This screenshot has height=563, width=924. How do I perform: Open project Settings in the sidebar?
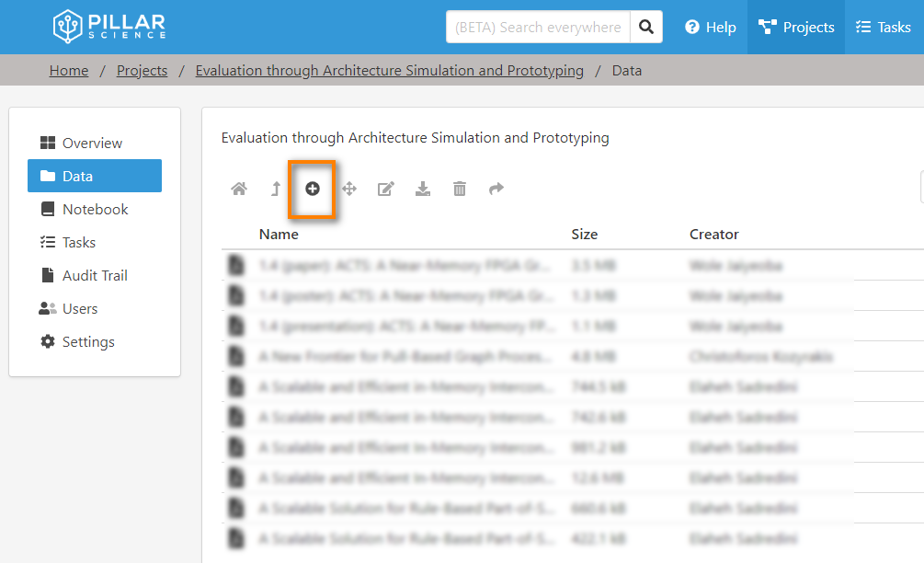tap(88, 342)
